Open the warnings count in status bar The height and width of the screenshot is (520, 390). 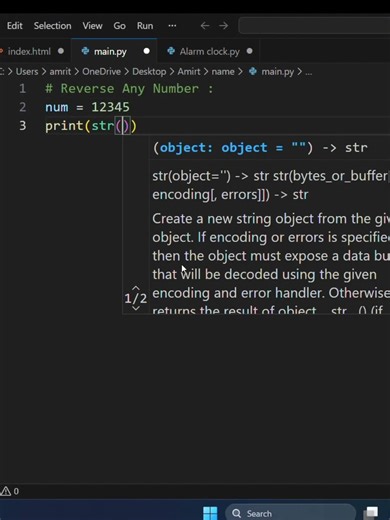point(10,491)
